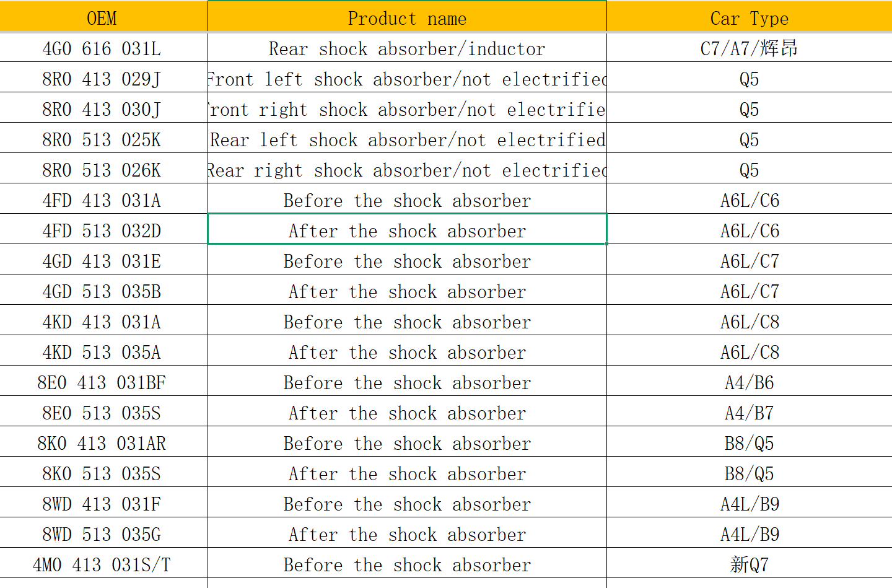The width and height of the screenshot is (892, 588).
Task: Click the Rear shock absorber/inductor cell
Action: [407, 48]
